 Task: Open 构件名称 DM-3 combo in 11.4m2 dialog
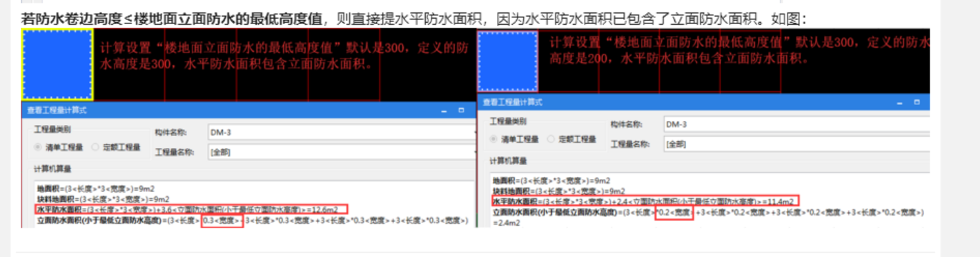(796, 124)
